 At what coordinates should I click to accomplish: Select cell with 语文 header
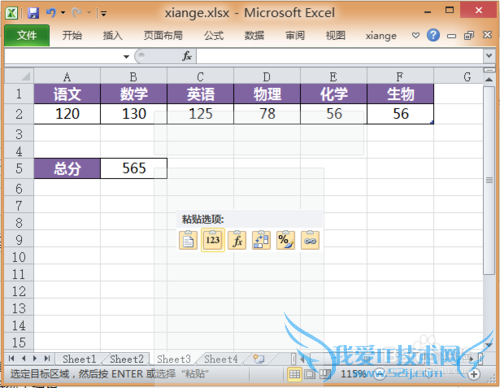(67, 94)
